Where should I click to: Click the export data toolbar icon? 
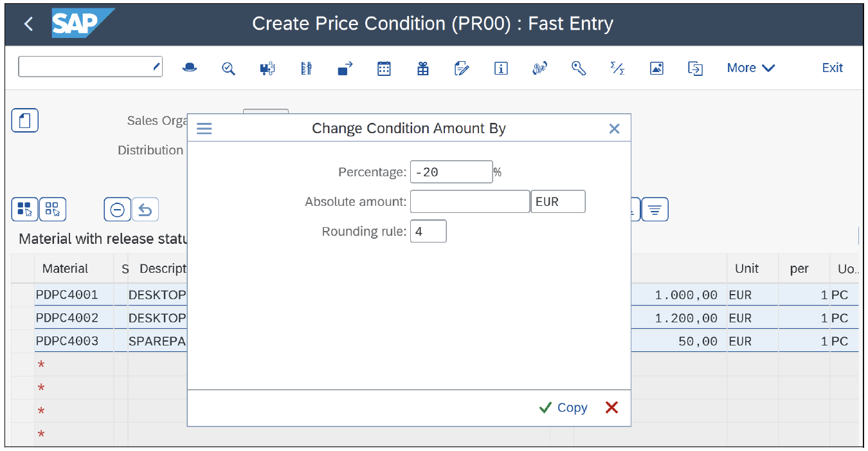[x=695, y=68]
